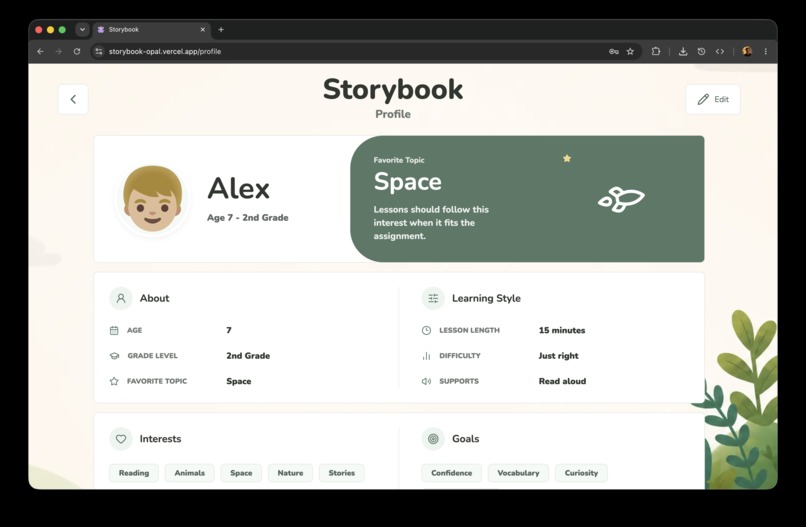Go back using the page's chevron button
The width and height of the screenshot is (806, 527).
pyautogui.click(x=73, y=99)
